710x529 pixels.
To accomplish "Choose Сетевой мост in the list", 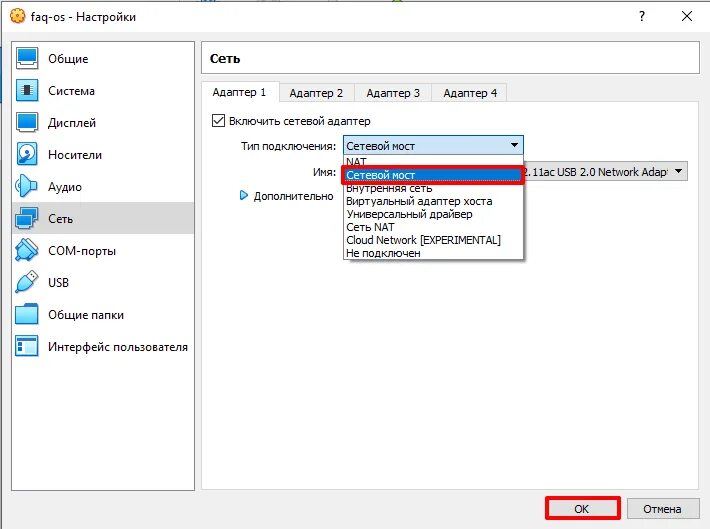I will tap(433, 175).
